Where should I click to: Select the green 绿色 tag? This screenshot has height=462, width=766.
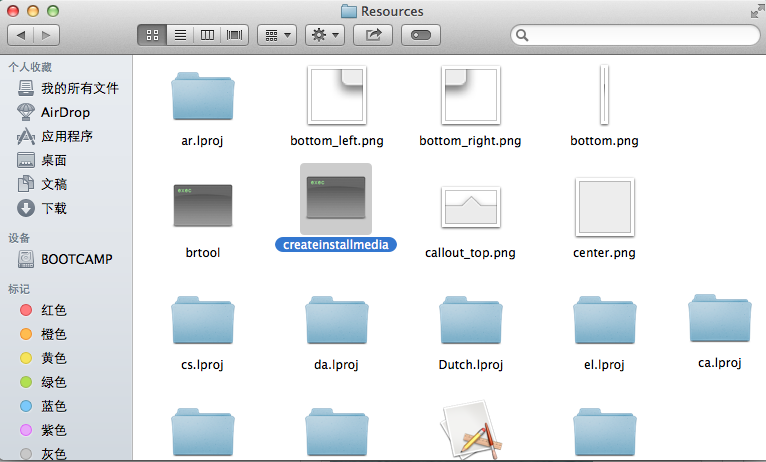click(x=43, y=382)
